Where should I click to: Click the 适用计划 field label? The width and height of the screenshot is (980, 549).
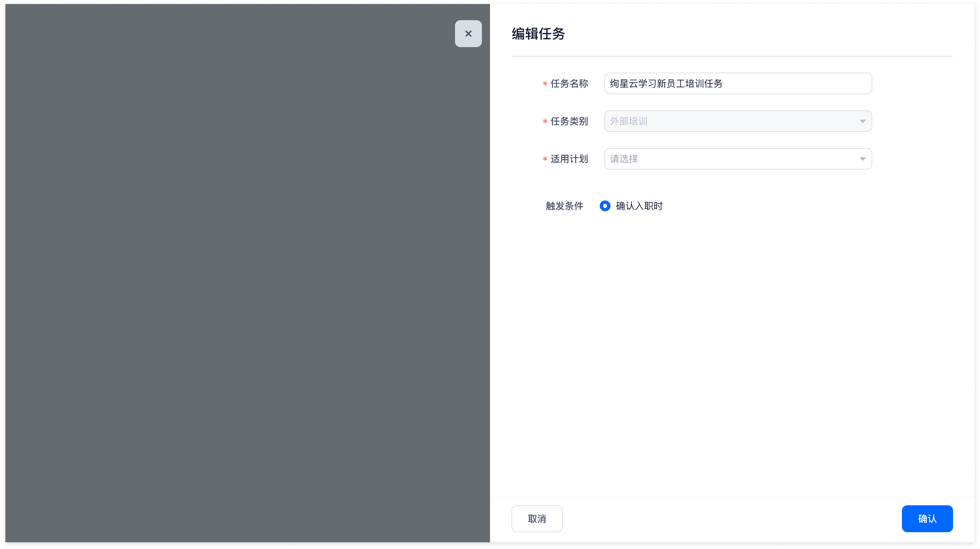pyautogui.click(x=569, y=159)
